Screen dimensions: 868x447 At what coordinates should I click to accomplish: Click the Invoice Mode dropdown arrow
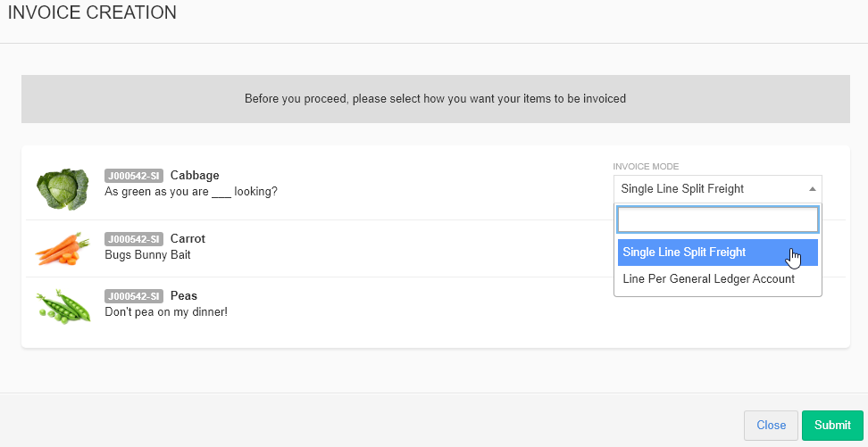point(812,189)
